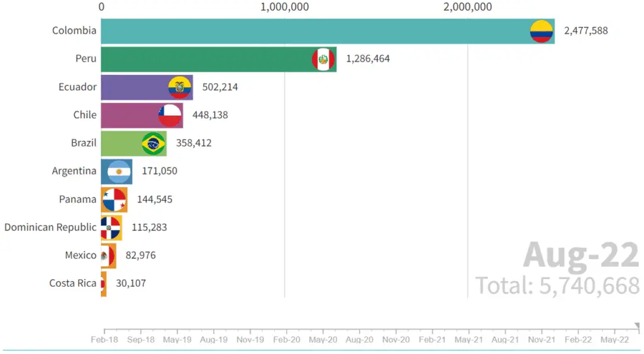The height and width of the screenshot is (354, 644).
Task: Select Nov-21 on the timeline axis
Action: pos(541,340)
